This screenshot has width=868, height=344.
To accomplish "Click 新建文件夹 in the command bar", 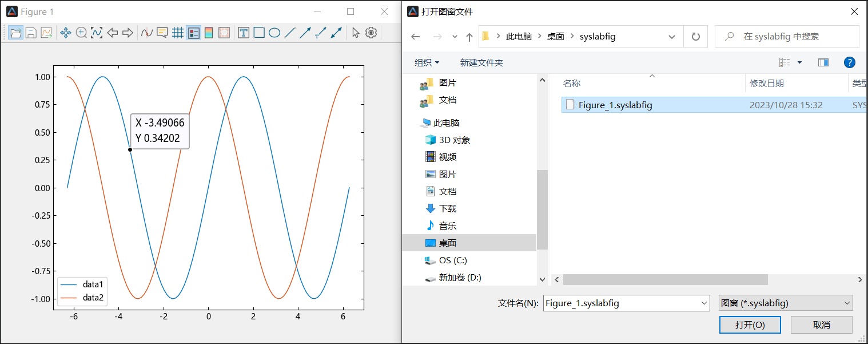I will (x=481, y=62).
